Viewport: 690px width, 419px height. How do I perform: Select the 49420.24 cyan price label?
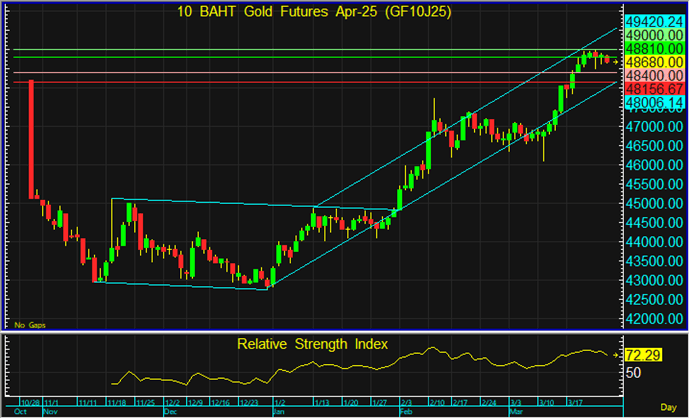(654, 20)
